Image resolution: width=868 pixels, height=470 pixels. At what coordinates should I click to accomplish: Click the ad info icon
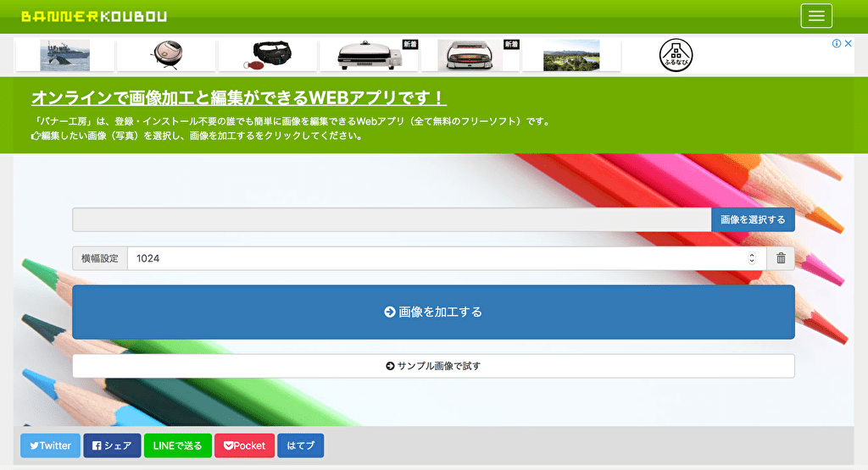(836, 44)
